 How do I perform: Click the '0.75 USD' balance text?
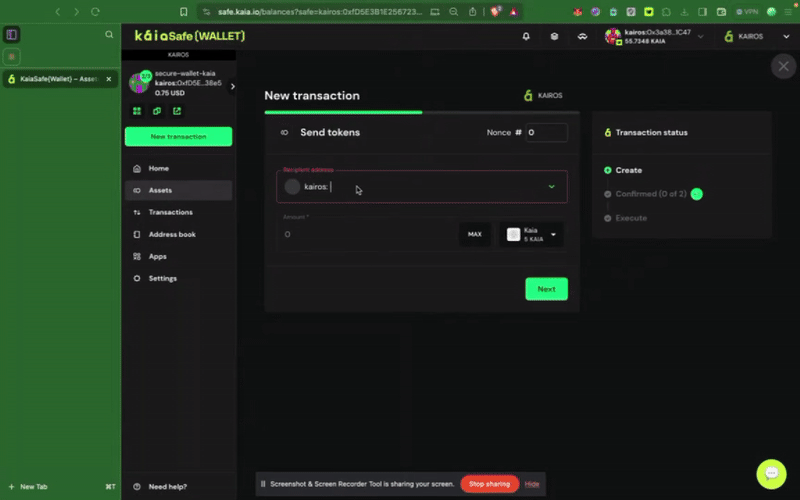click(170, 93)
